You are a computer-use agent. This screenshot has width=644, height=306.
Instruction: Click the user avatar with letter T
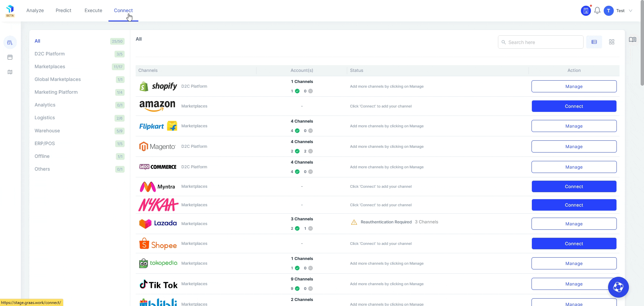608,11
